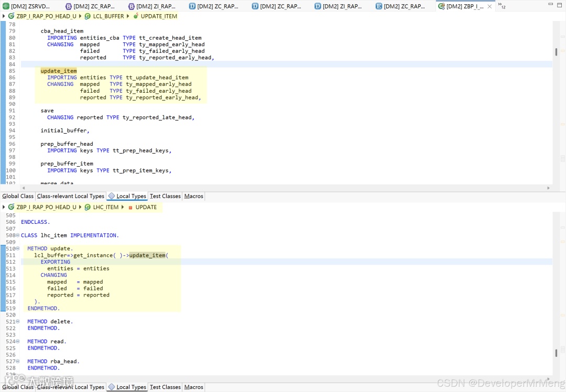Screen dimensions: 566x392
Task: Click UPDATE in lower breadcrumb
Action: 146,207
